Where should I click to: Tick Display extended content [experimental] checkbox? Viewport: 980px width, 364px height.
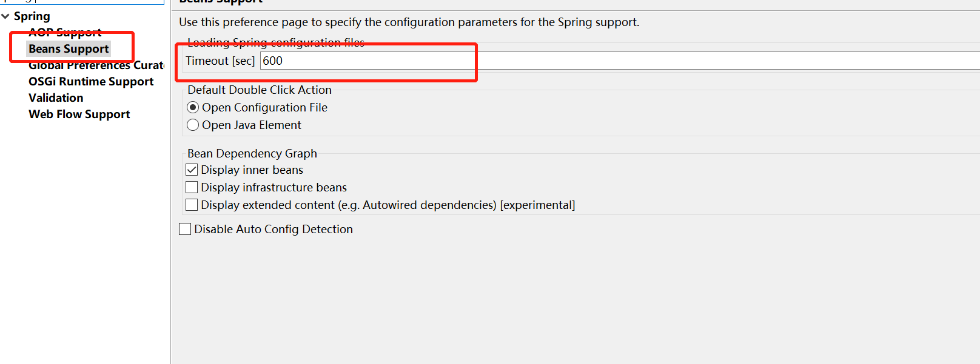192,205
